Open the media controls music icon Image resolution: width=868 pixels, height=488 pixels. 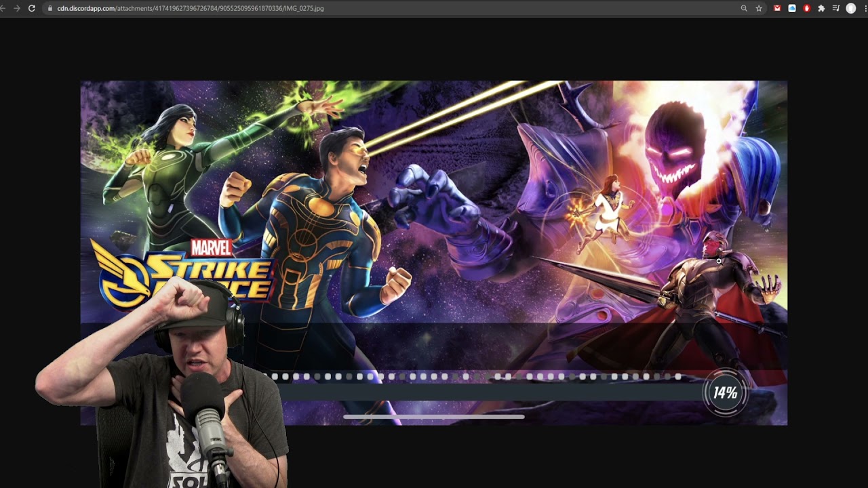click(835, 8)
